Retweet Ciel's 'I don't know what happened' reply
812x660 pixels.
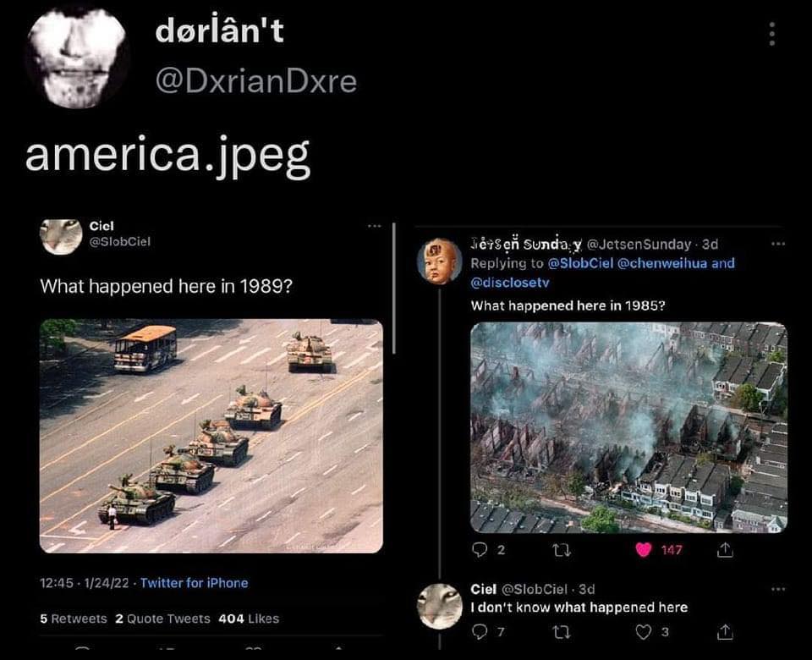pos(562,631)
